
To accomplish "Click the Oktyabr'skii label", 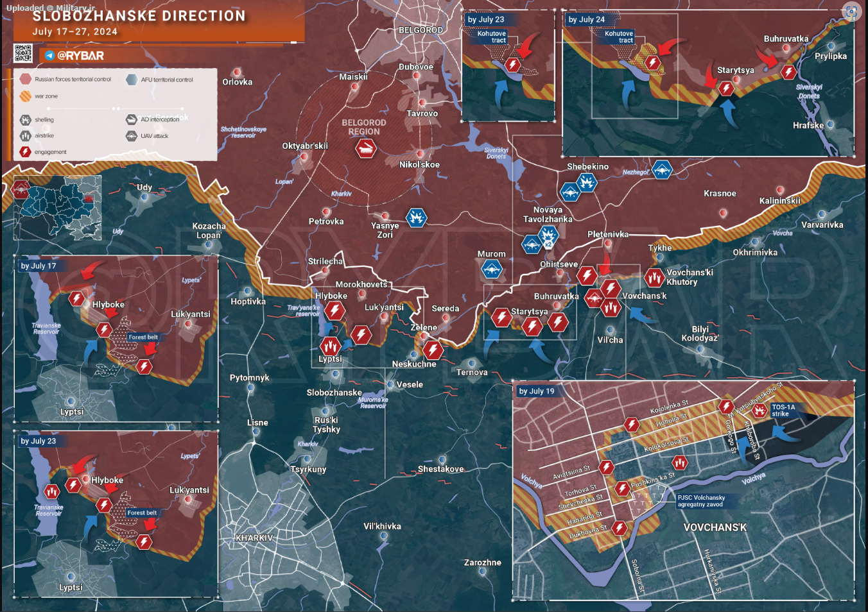I will 305,146.
